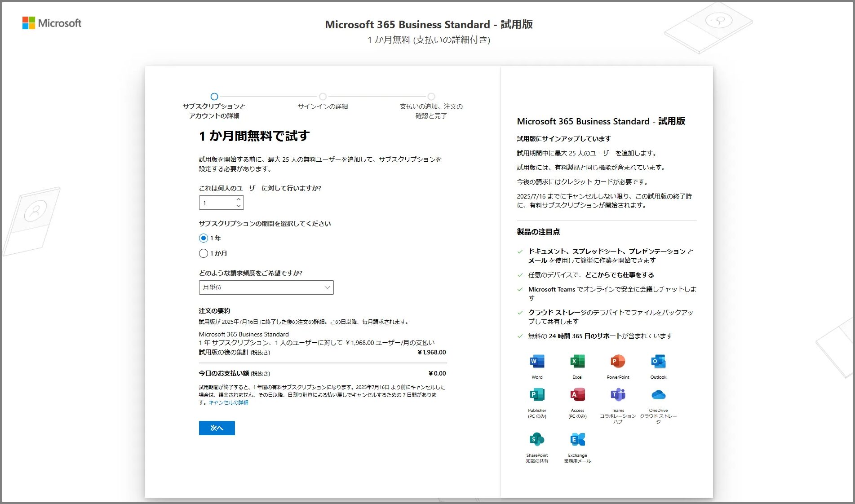Click the サインインの詳細 step circle
This screenshot has height=504, width=855.
point(323,97)
